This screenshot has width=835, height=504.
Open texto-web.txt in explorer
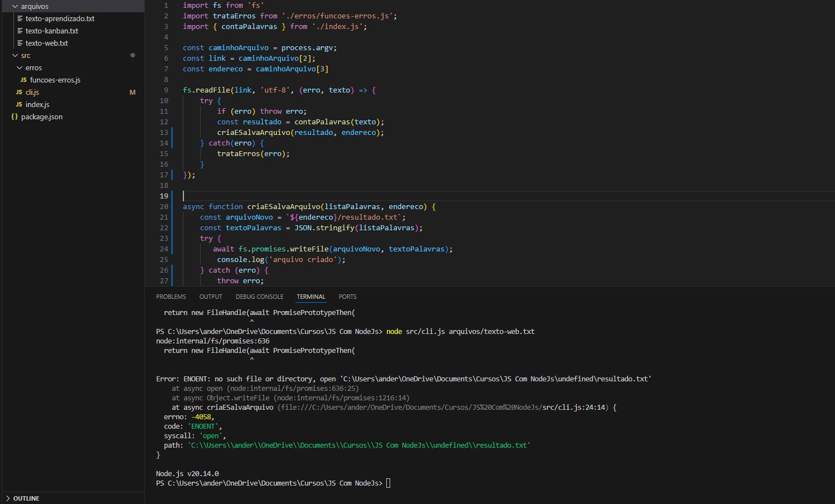[47, 43]
